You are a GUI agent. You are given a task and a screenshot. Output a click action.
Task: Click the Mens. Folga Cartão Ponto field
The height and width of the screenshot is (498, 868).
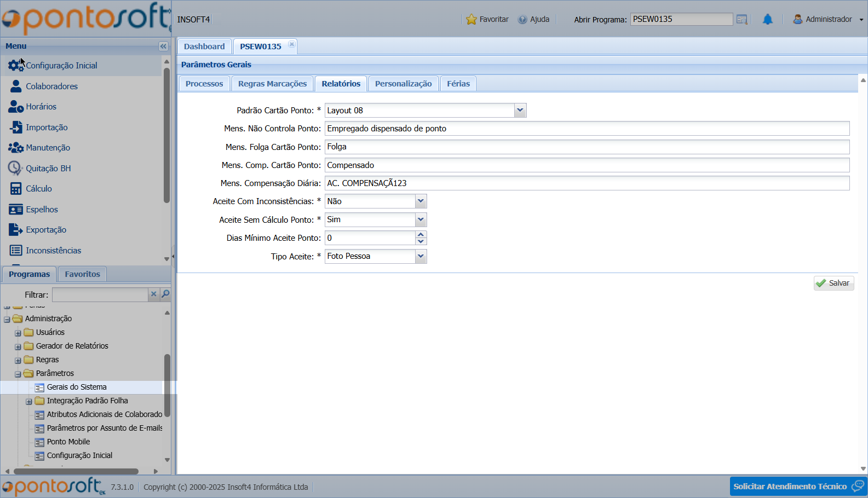586,147
